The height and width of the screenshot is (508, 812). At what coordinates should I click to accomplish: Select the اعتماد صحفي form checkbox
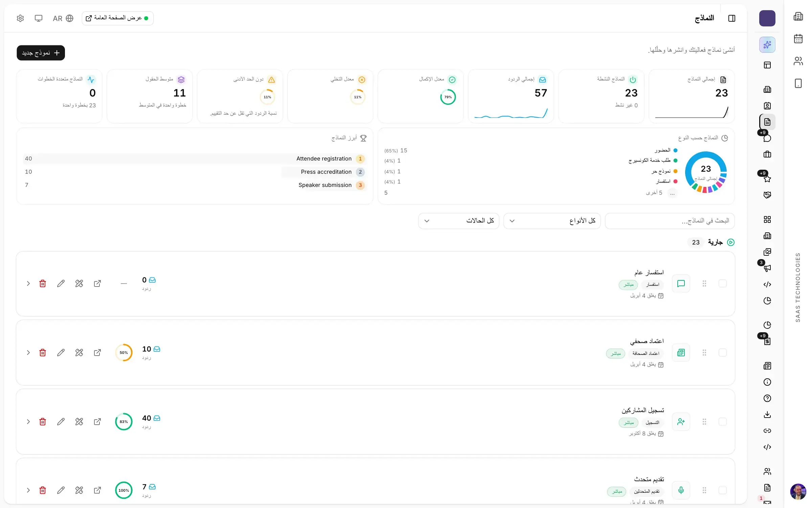click(x=723, y=353)
